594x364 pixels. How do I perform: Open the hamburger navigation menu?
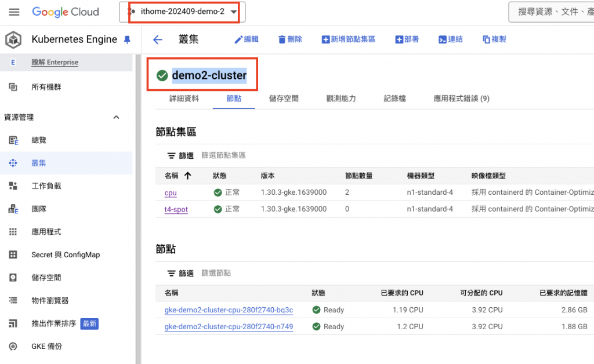pos(14,12)
